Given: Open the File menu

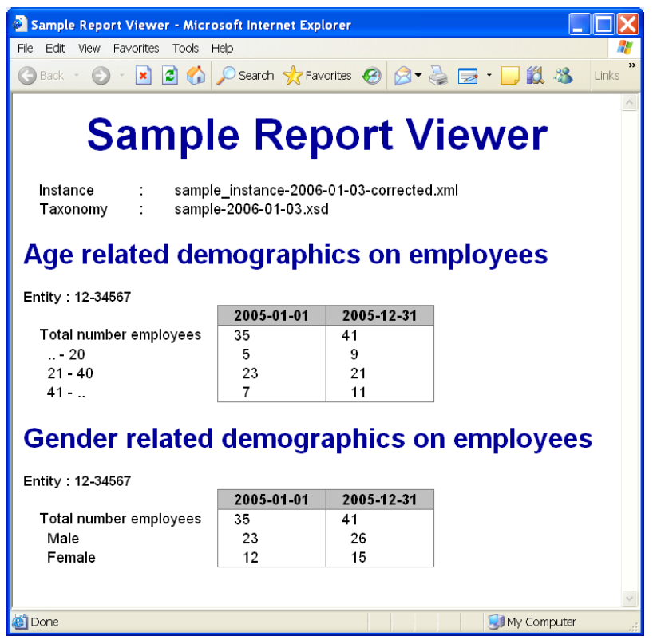Looking at the screenshot, I should coord(25,49).
